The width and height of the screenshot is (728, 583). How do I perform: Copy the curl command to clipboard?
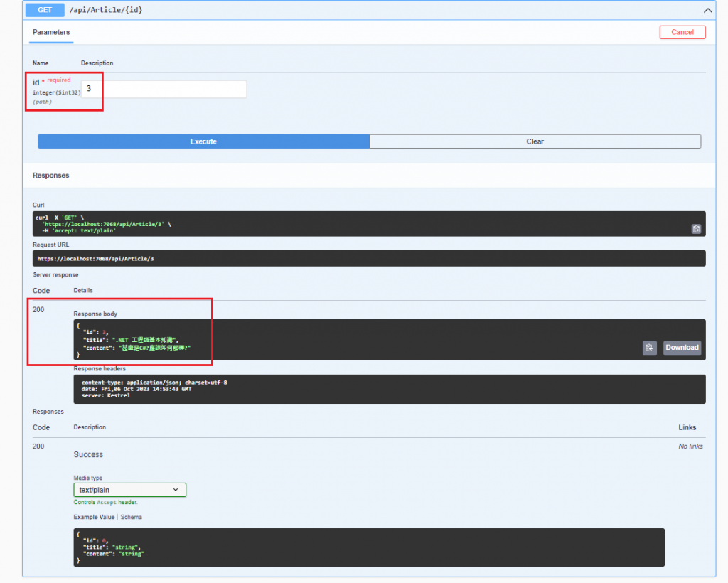(x=696, y=229)
